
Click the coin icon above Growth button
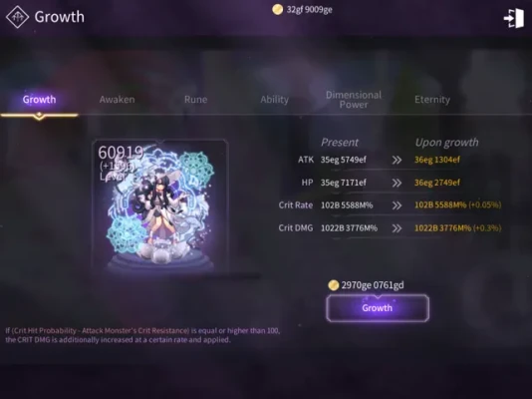pos(333,285)
